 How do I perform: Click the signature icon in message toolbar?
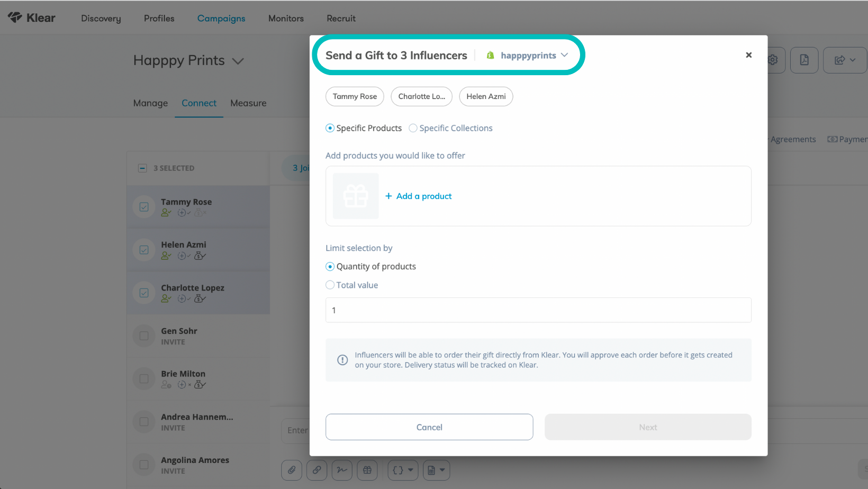(342, 470)
